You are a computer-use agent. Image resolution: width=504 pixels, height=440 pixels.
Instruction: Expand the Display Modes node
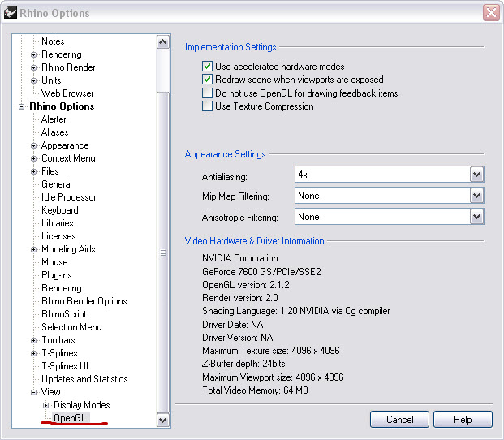[46, 405]
